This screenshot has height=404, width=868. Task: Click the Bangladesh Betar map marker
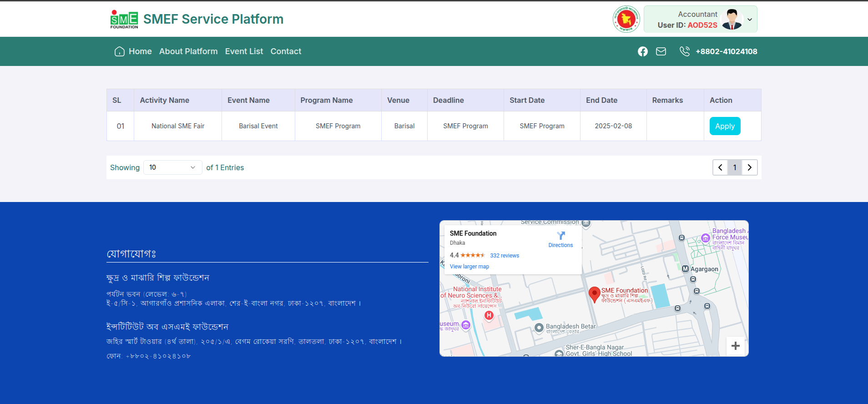point(539,328)
